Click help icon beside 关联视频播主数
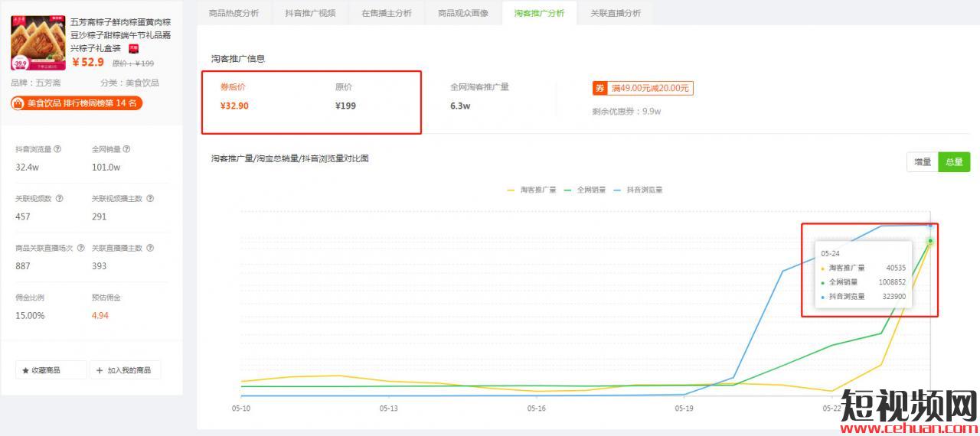The height and width of the screenshot is (436, 980). [x=150, y=198]
